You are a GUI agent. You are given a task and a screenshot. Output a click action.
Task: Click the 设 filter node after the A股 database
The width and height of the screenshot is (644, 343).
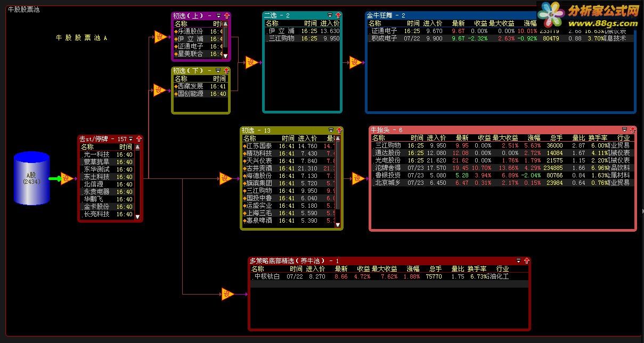(x=67, y=178)
